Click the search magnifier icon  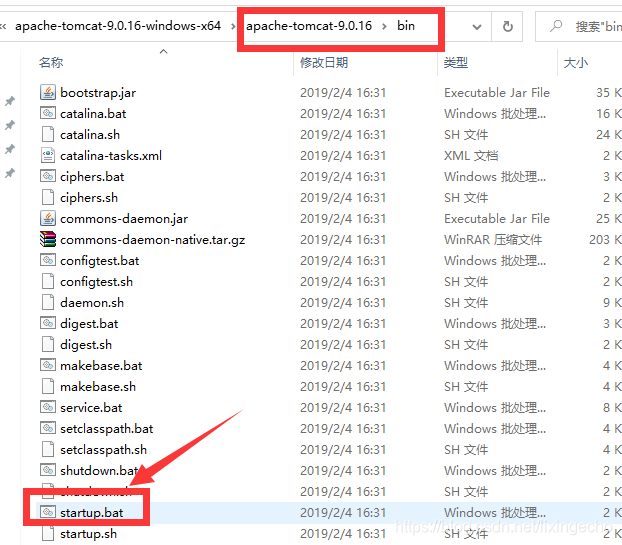pyautogui.click(x=556, y=26)
